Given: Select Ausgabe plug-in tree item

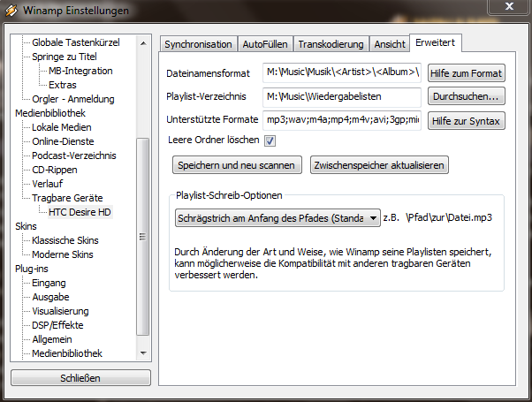Looking at the screenshot, I should (x=50, y=297).
